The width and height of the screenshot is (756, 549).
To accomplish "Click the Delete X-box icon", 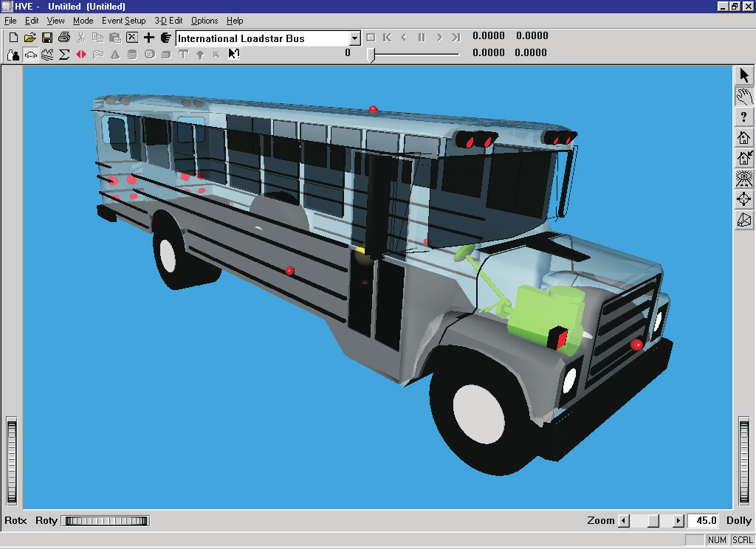I will (132, 38).
